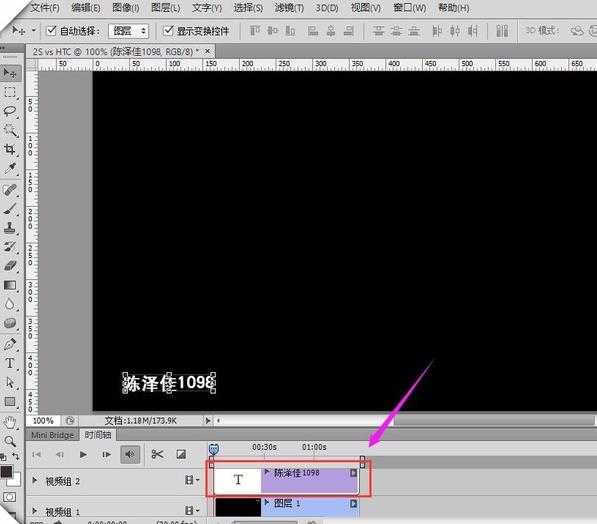The width and height of the screenshot is (597, 524).
Task: Open the 图像(I) menu
Action: [126, 8]
